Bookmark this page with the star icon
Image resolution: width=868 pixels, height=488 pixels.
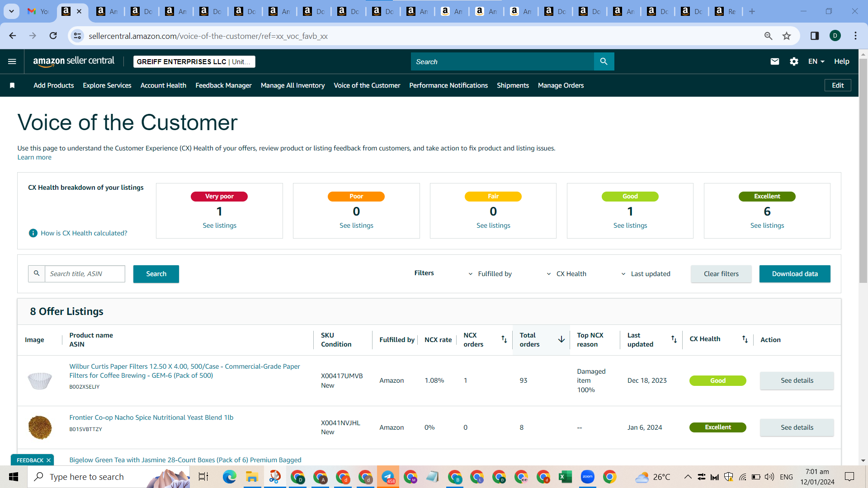tap(787, 36)
